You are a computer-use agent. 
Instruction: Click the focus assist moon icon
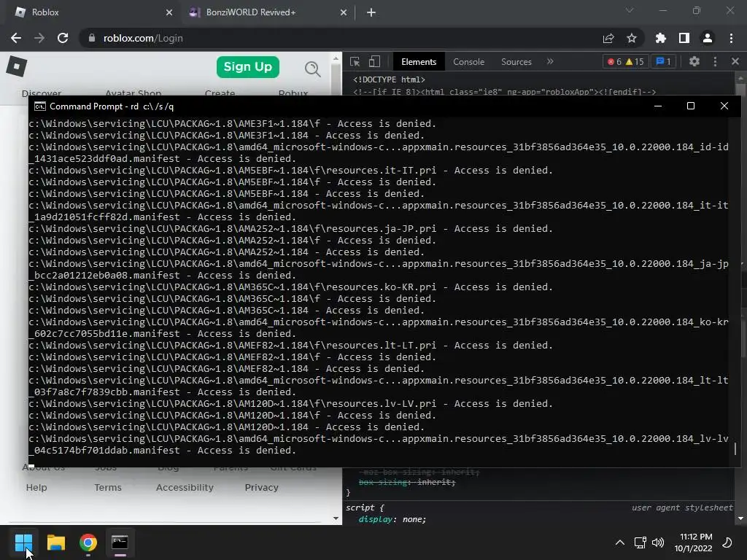727,542
